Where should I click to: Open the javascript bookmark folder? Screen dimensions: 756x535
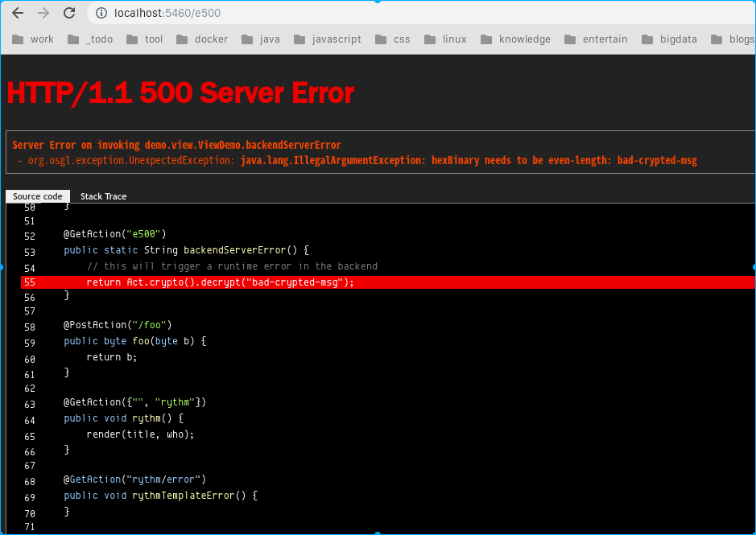click(327, 39)
